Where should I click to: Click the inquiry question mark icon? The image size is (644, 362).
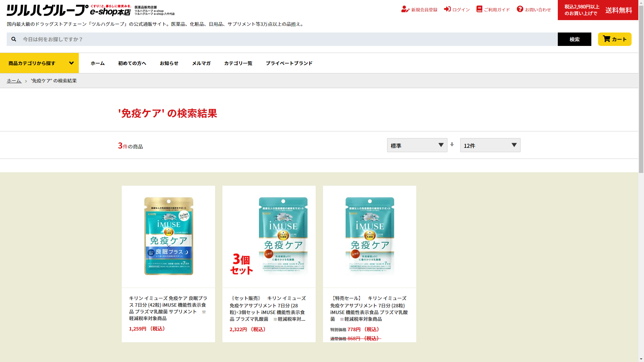520,9
